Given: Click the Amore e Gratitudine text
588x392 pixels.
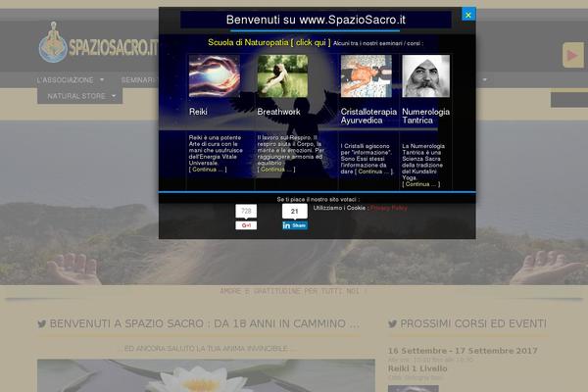Looking at the screenshot, I should coord(293,291).
